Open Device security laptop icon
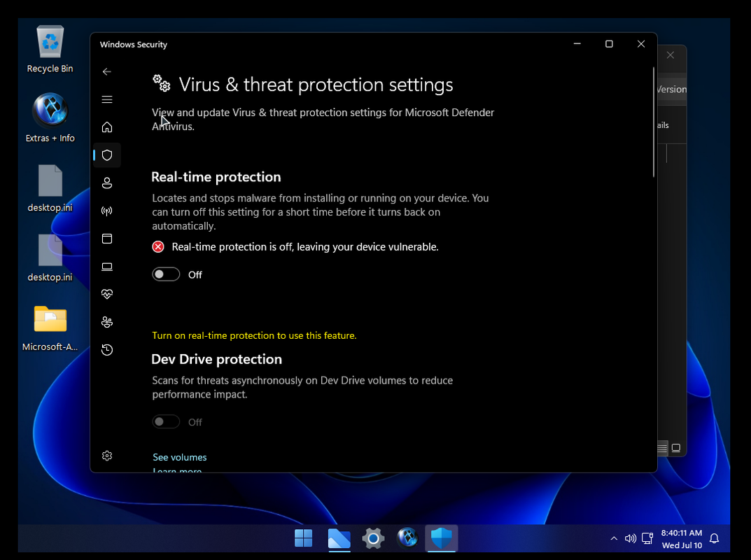The width and height of the screenshot is (751, 560). click(x=107, y=266)
